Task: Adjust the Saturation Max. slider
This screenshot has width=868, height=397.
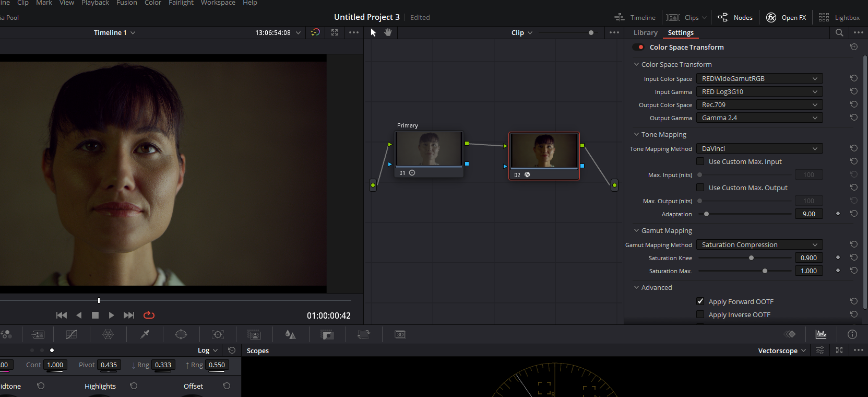Action: tap(745, 271)
